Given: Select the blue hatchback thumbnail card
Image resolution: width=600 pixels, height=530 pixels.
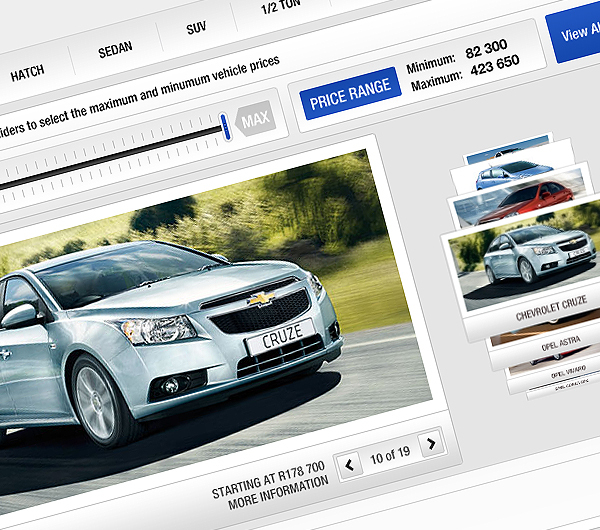Looking at the screenshot, I should [513, 174].
